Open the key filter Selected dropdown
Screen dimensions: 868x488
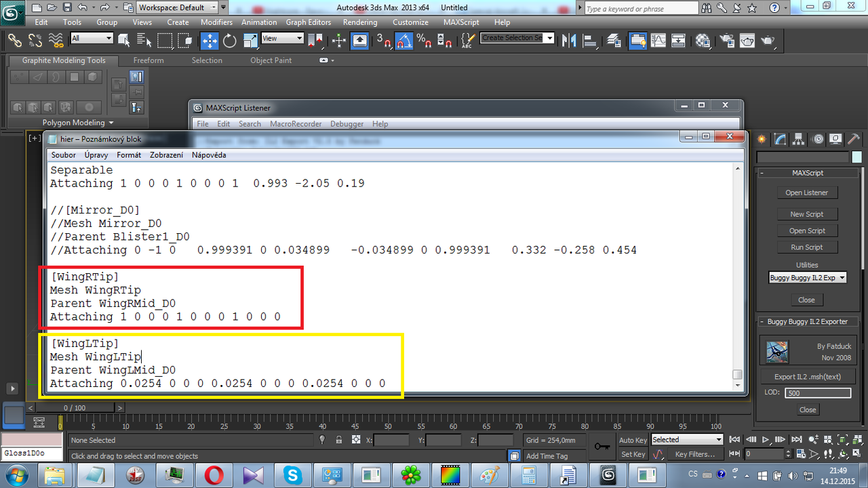(x=687, y=440)
